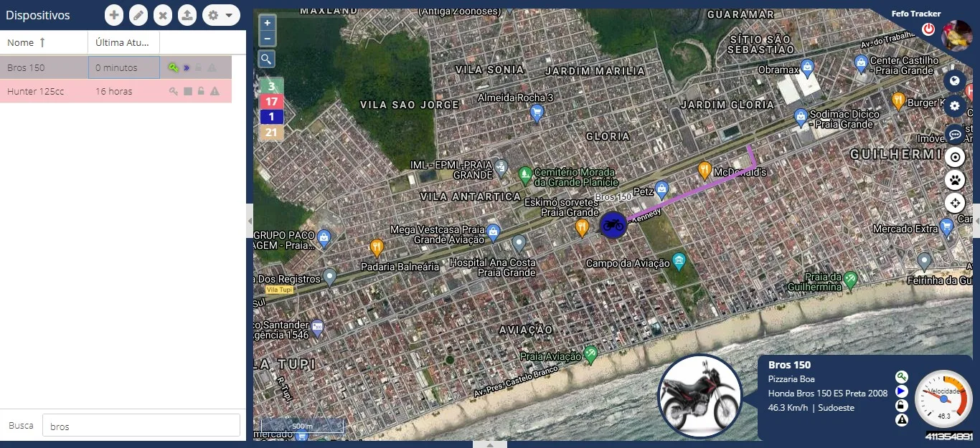Open the map-side gear settings button

[x=954, y=107]
